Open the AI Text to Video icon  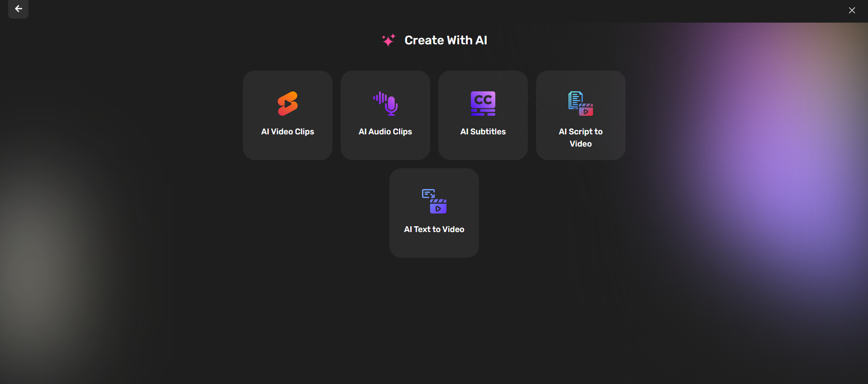(x=434, y=201)
